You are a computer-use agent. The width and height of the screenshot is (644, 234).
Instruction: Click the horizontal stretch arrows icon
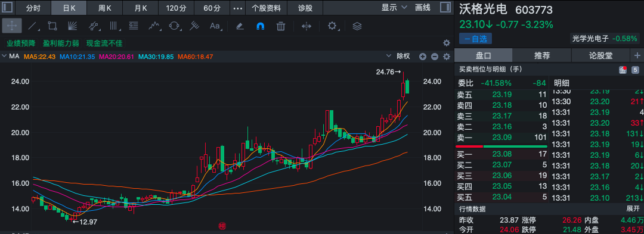(306, 26)
